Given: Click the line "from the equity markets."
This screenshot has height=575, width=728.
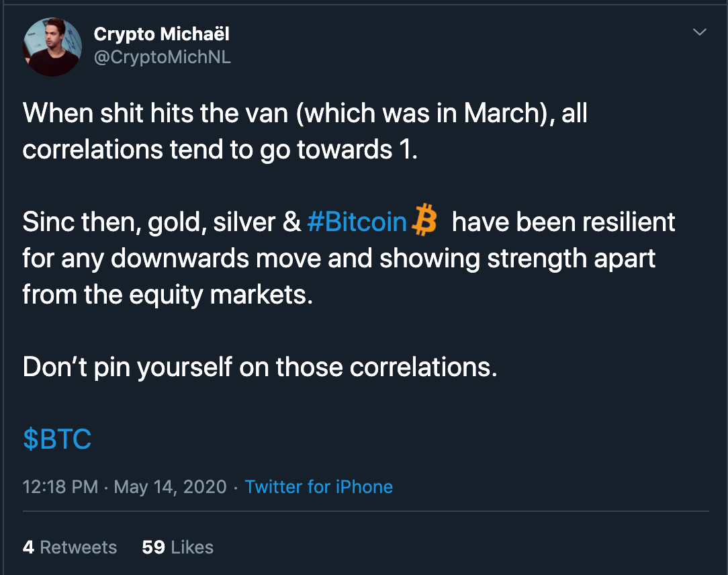Looking at the screenshot, I should point(168,295).
